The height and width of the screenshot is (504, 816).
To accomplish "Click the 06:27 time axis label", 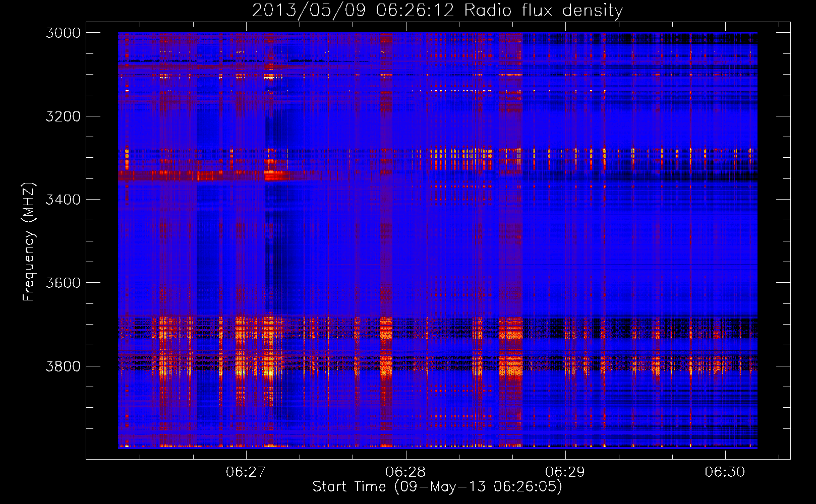I will [246, 472].
